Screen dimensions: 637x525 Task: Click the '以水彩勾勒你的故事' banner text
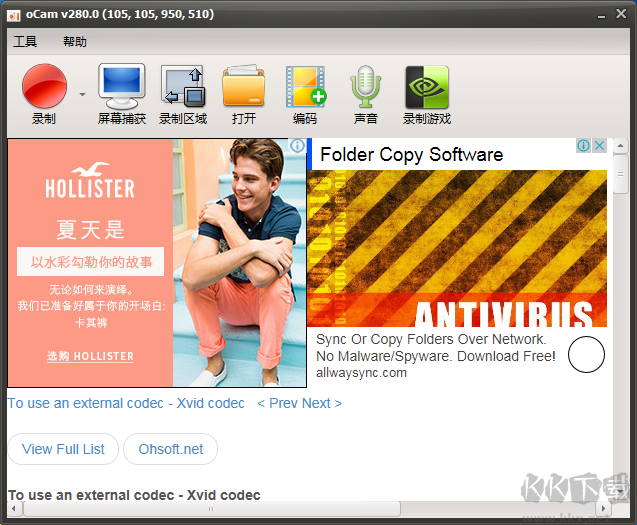pyautogui.click(x=91, y=262)
